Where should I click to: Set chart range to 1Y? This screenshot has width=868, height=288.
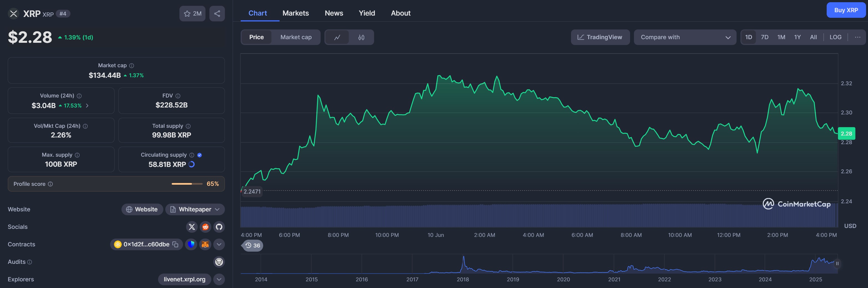(797, 37)
